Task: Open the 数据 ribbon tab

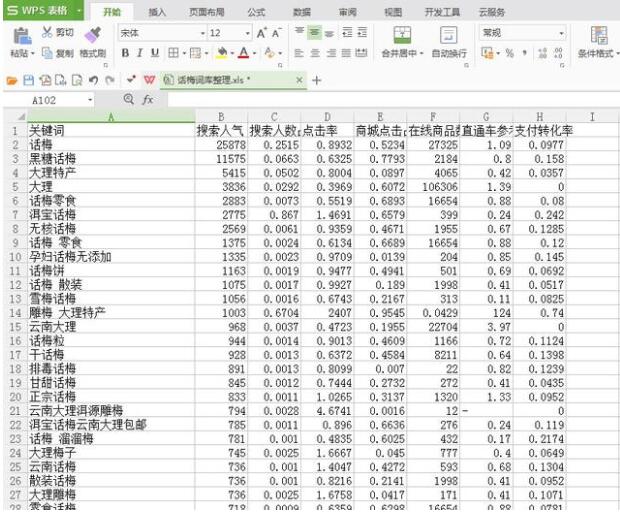Action: point(302,12)
